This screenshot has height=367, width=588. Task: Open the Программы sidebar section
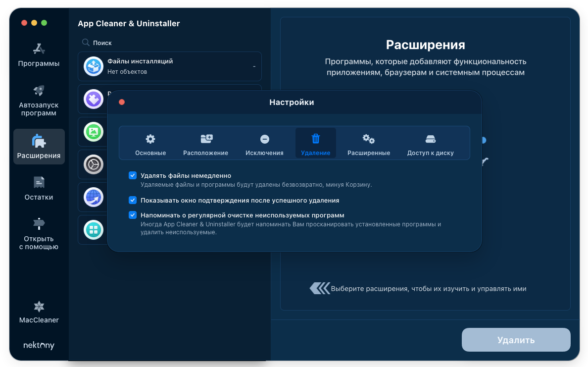pos(39,54)
